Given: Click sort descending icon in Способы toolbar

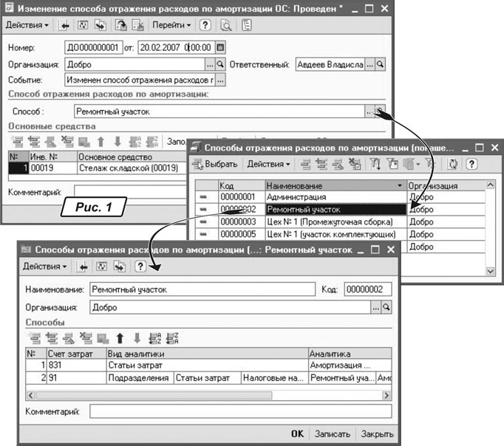Looking at the screenshot, I should pos(174,338).
